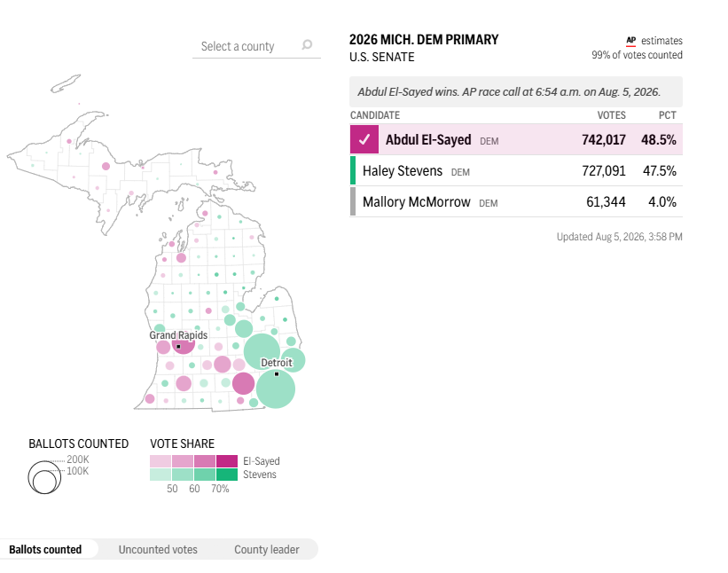Click the 200K ballots counted legend circle

(x=44, y=477)
